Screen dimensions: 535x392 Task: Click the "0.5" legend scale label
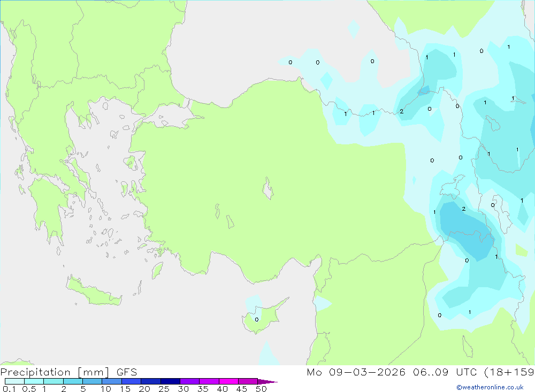29,389
